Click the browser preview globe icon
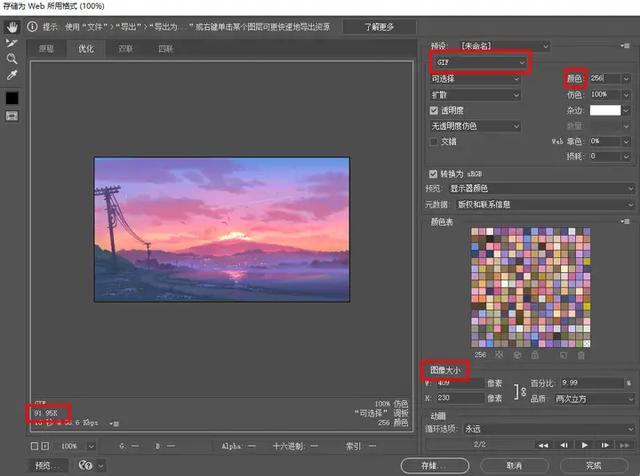This screenshot has width=640, height=476. tap(85, 465)
